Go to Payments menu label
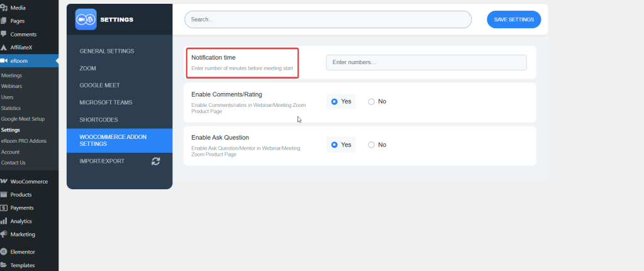This screenshot has width=644, height=271. click(x=22, y=207)
